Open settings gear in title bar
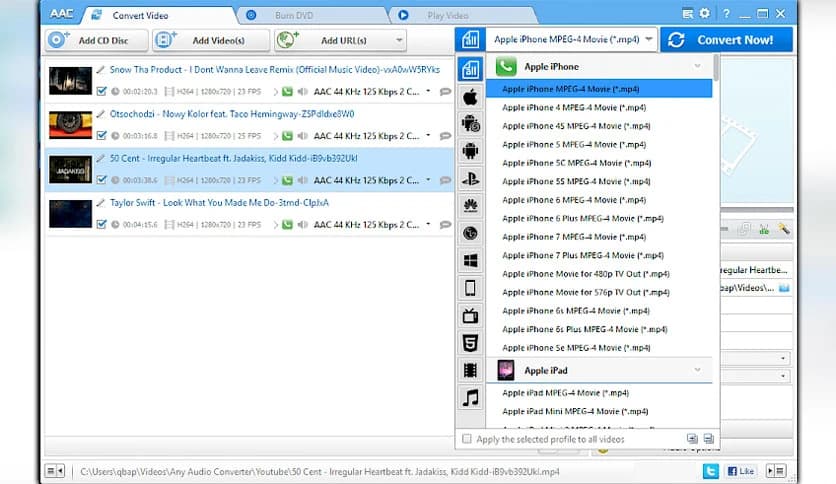836x484 pixels. point(705,13)
